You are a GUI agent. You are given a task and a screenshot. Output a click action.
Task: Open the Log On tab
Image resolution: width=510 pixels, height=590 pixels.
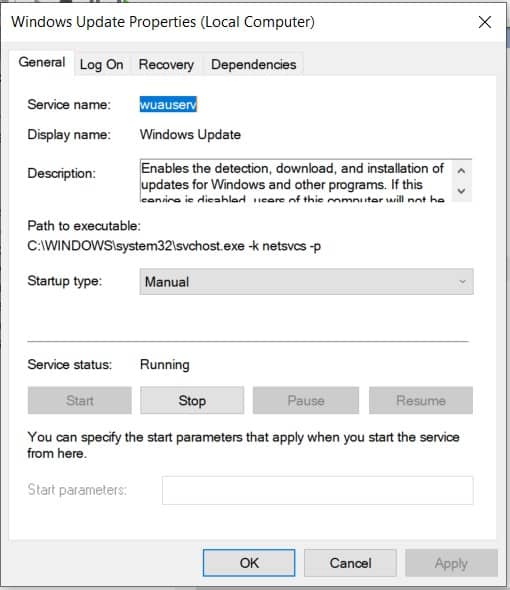(x=102, y=65)
